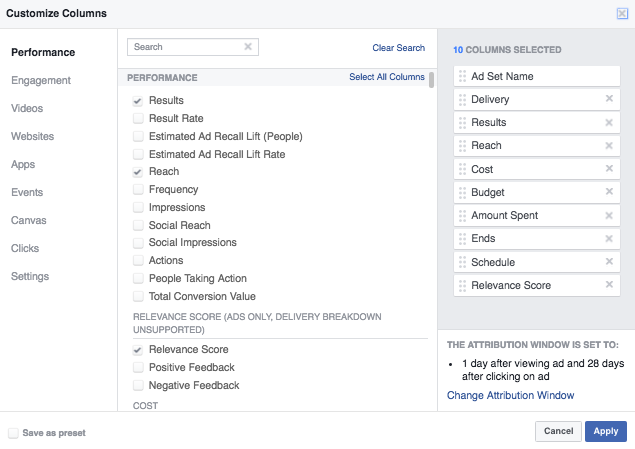Image resolution: width=635 pixels, height=449 pixels.
Task: Click the drag handle beside Amount Spent
Action: pos(462,216)
